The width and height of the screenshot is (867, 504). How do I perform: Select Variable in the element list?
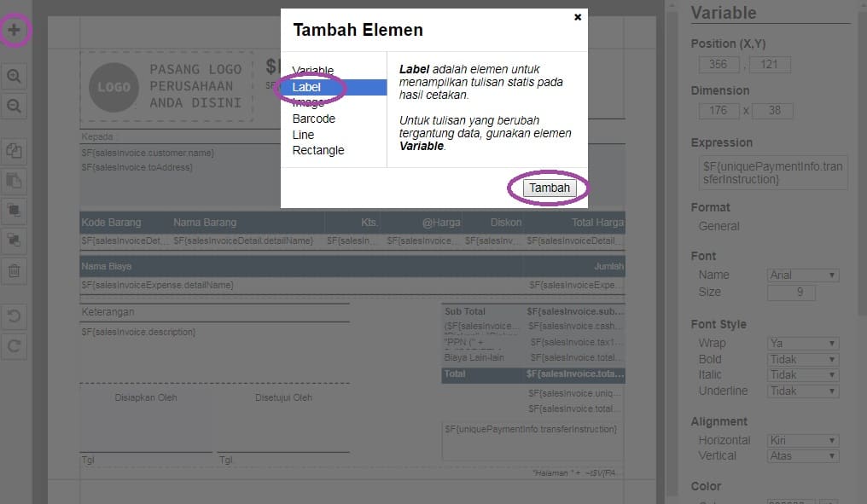point(313,71)
